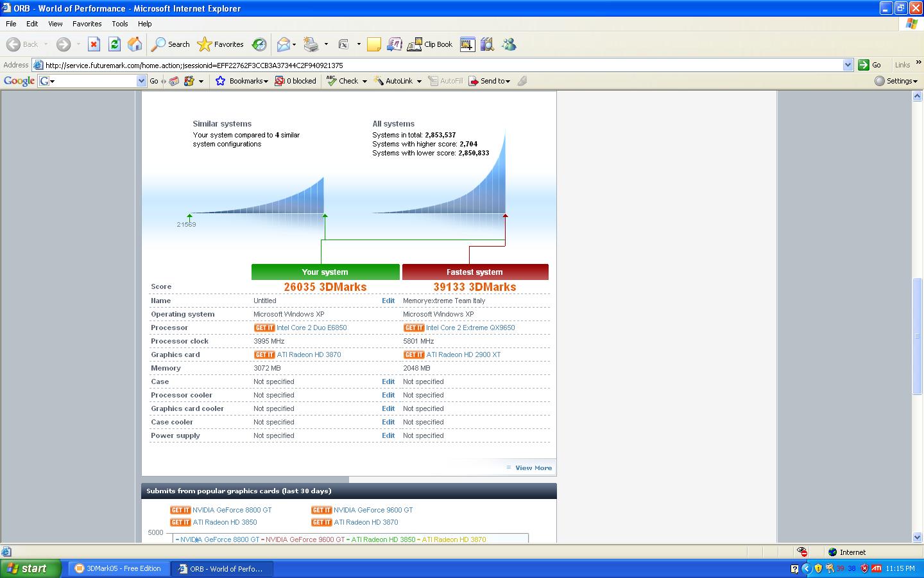The width and height of the screenshot is (924, 578).
Task: Open Clip Book from toolbar
Action: pyautogui.click(x=430, y=44)
